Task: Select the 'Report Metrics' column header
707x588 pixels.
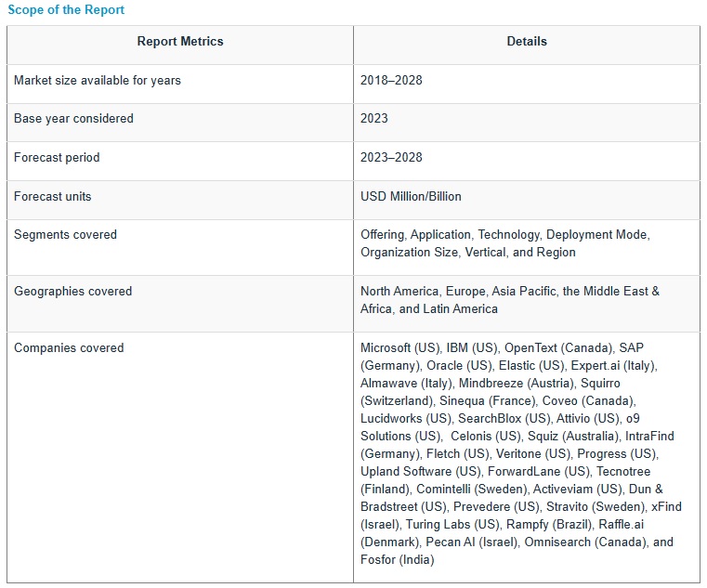Action: point(180,42)
